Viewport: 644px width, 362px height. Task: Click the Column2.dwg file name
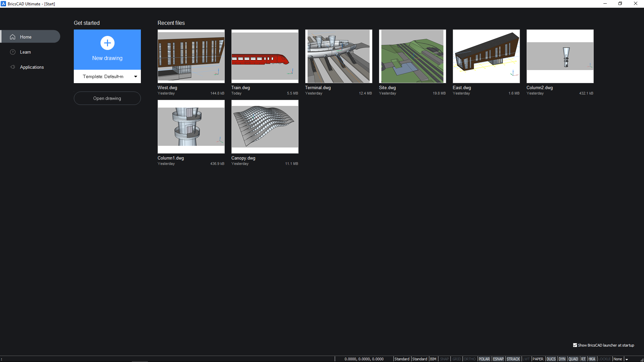pyautogui.click(x=540, y=87)
